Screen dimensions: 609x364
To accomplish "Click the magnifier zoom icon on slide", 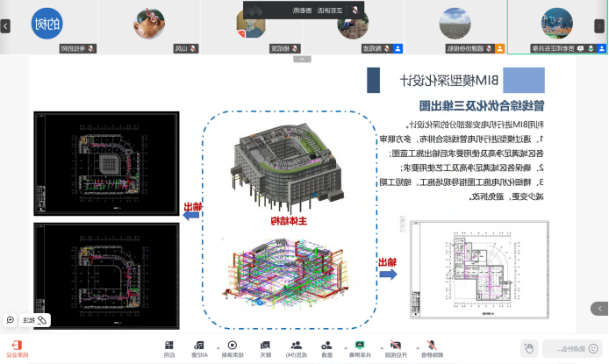I will pyautogui.click(x=11, y=320).
